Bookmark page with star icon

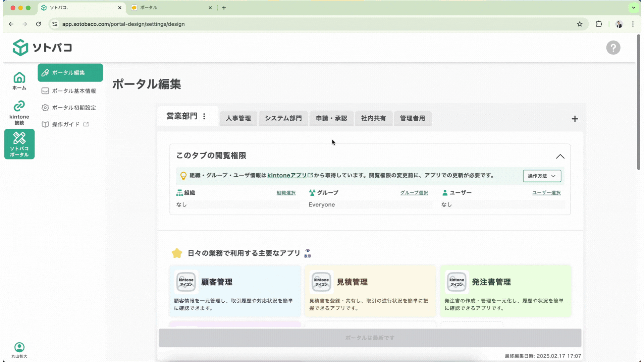tap(580, 24)
